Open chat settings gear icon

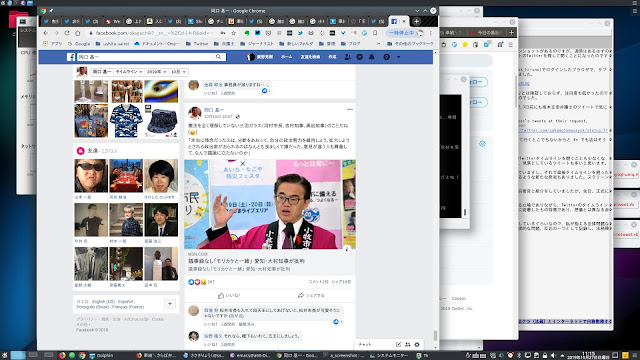pyautogui.click(x=417, y=344)
